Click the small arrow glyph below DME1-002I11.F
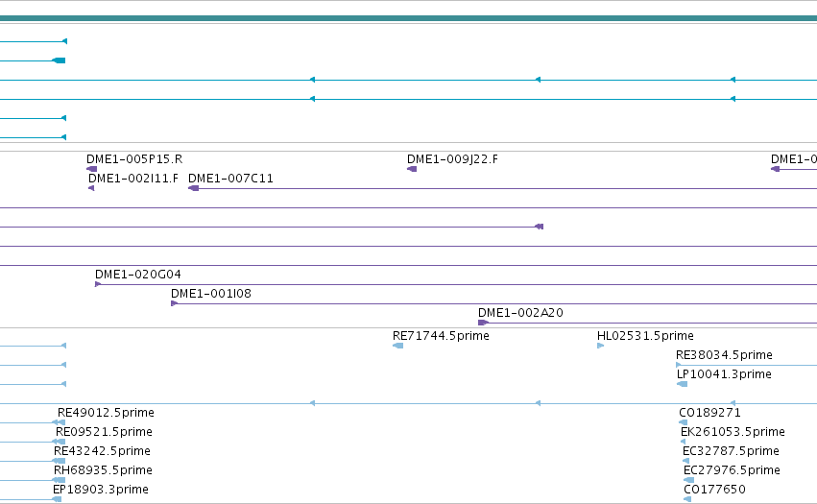817x504 pixels. coord(91,188)
